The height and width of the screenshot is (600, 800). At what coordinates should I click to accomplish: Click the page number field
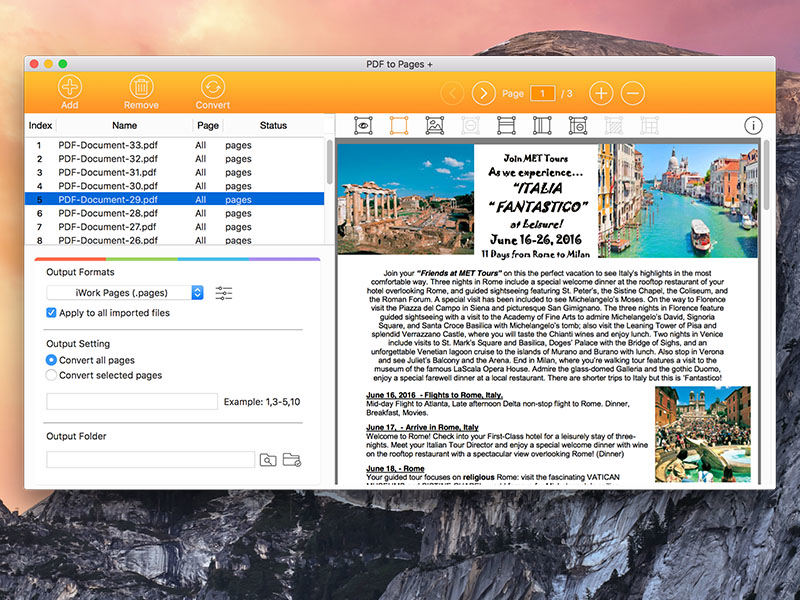[542, 93]
